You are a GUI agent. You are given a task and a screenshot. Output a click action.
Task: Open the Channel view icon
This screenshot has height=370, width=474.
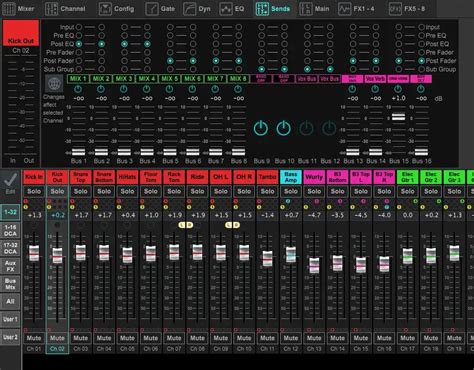tap(51, 9)
